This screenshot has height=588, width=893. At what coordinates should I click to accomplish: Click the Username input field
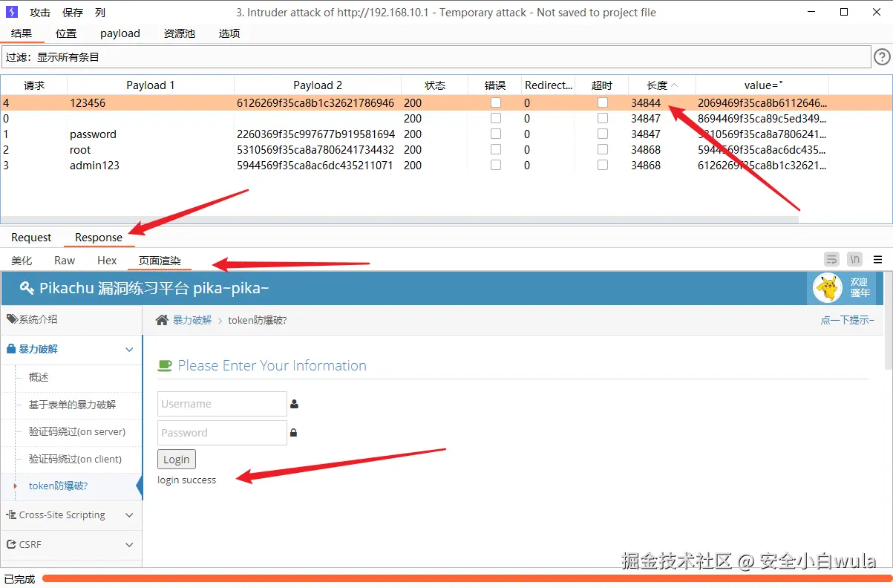click(x=222, y=404)
